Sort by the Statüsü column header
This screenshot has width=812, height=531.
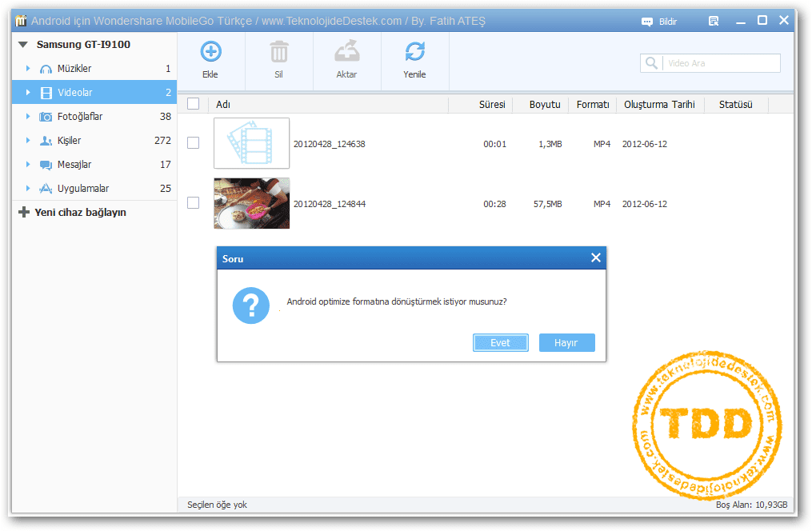[736, 105]
